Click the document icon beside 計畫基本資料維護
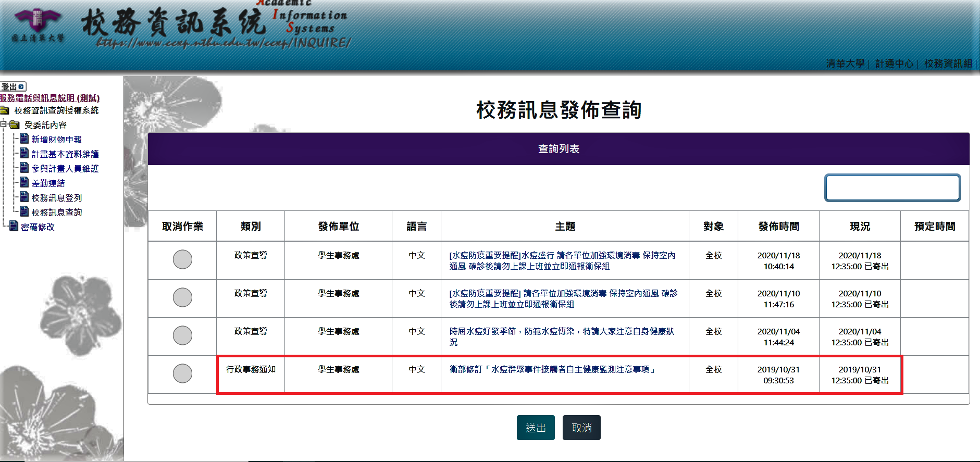Image resolution: width=980 pixels, height=462 pixels. [x=24, y=153]
